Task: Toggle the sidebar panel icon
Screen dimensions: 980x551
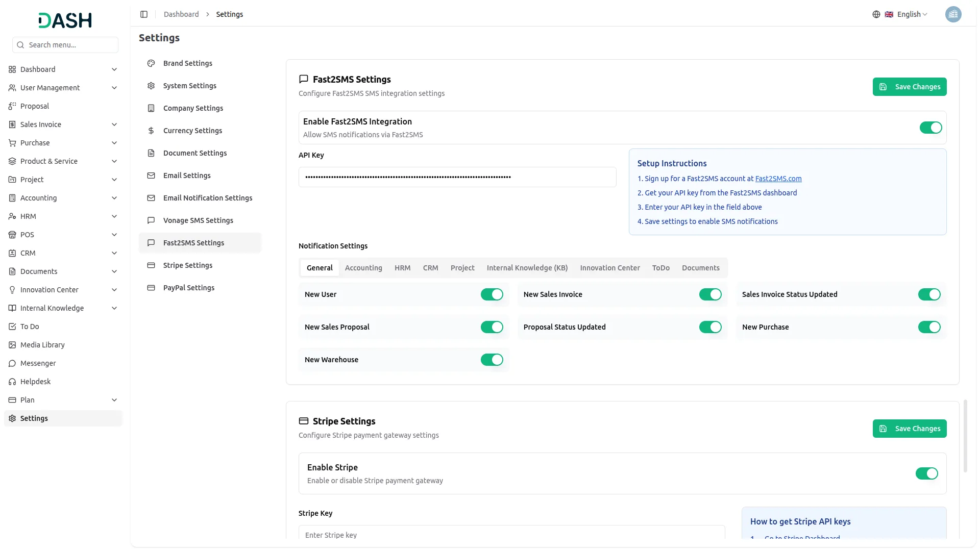Action: 144,14
